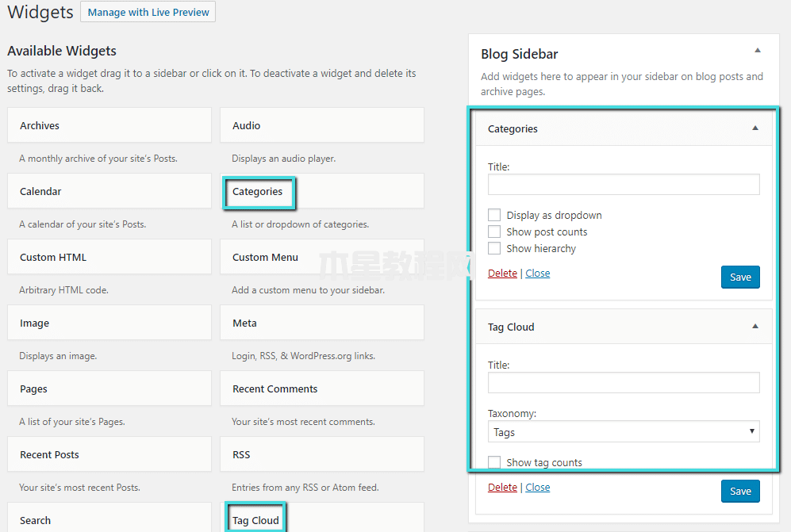Click 'A monthly archive of your site's Posts.' text
Image resolution: width=791 pixels, height=532 pixels.
[x=98, y=159]
